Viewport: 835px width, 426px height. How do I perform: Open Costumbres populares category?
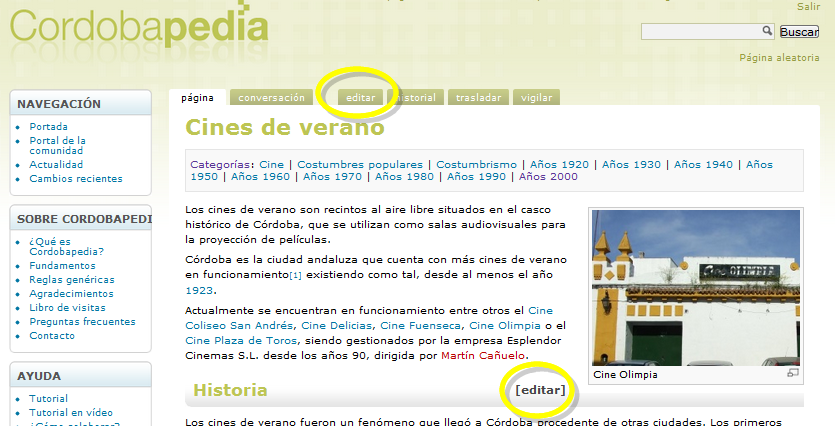(360, 165)
